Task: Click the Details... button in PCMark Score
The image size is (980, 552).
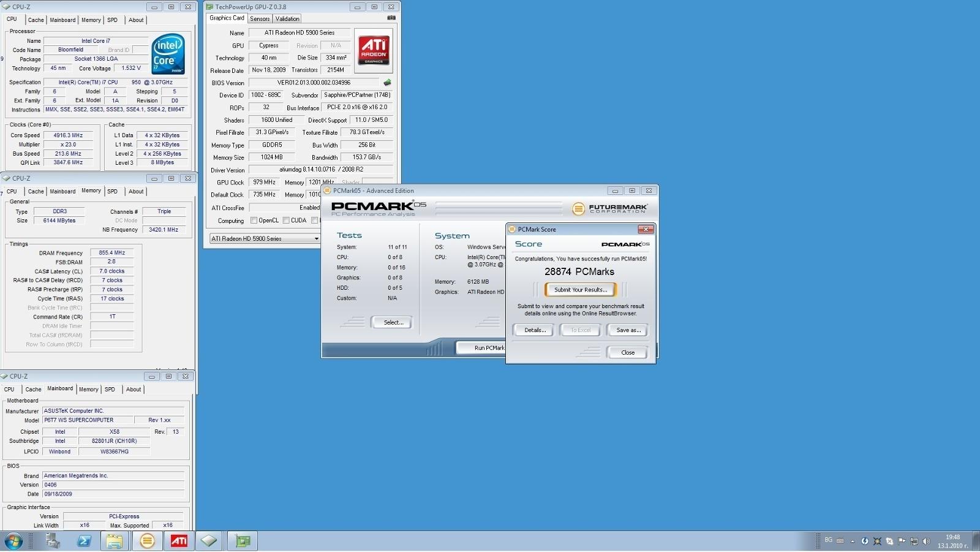Action: (x=534, y=330)
